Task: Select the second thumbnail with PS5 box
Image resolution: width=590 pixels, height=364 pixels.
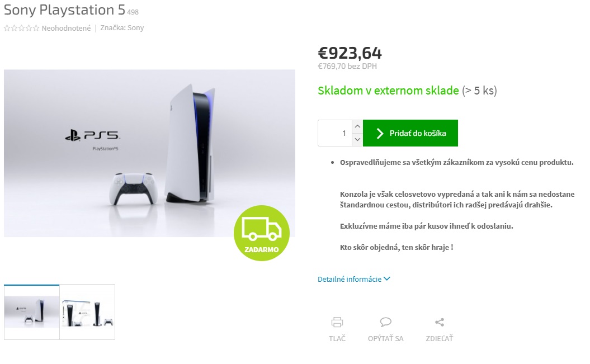Action: click(x=87, y=312)
